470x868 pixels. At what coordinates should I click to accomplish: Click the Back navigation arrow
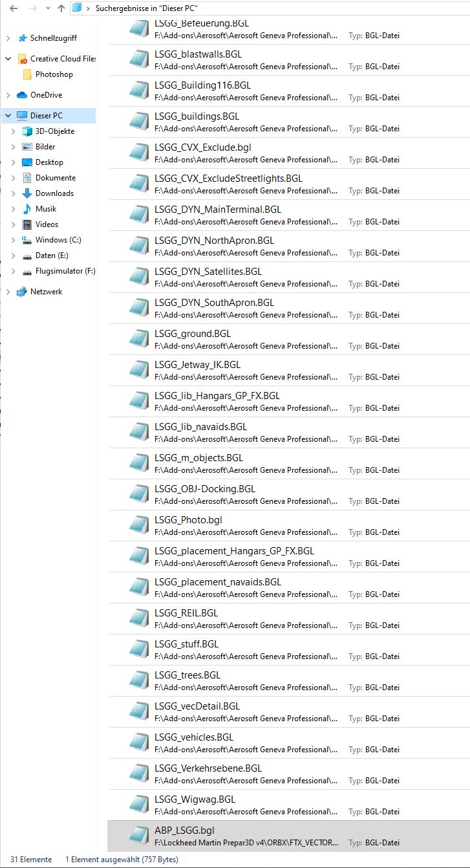(14, 8)
